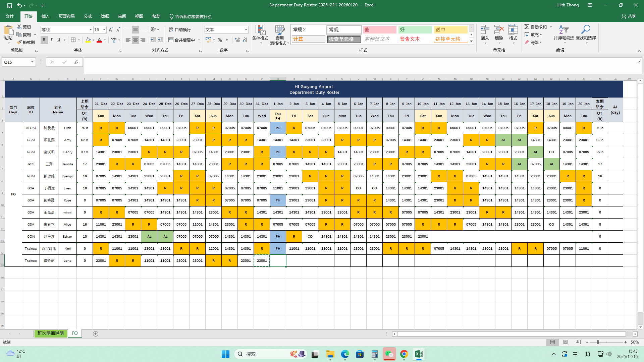Open the Find and Select magnifier
This screenshot has height=362, width=644.
[586, 30]
